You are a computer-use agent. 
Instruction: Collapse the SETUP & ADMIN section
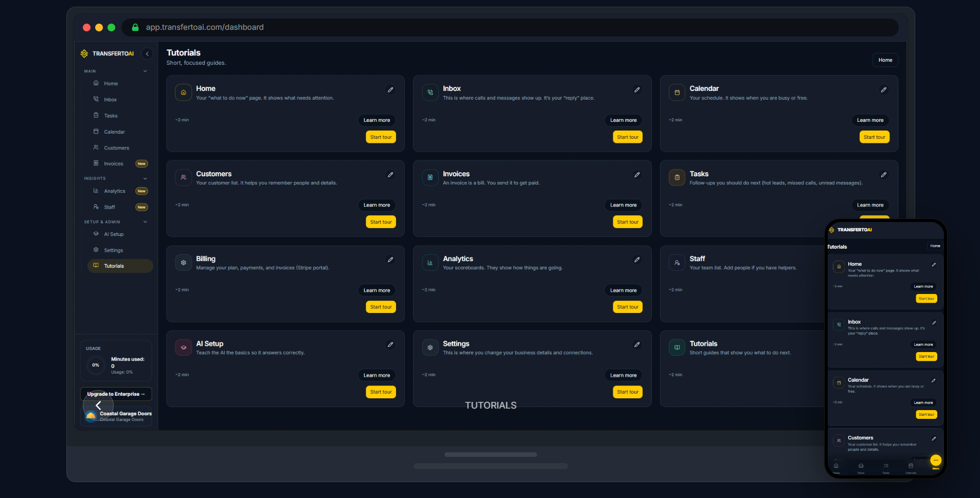click(145, 222)
